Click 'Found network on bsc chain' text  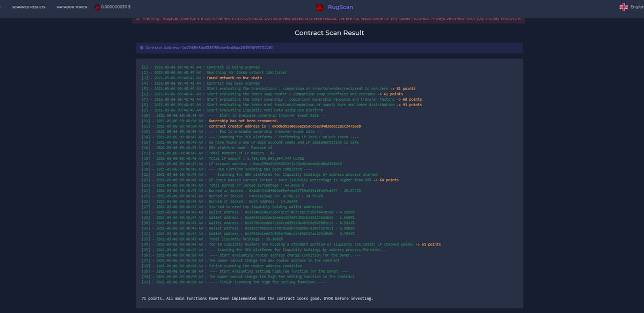(233, 78)
